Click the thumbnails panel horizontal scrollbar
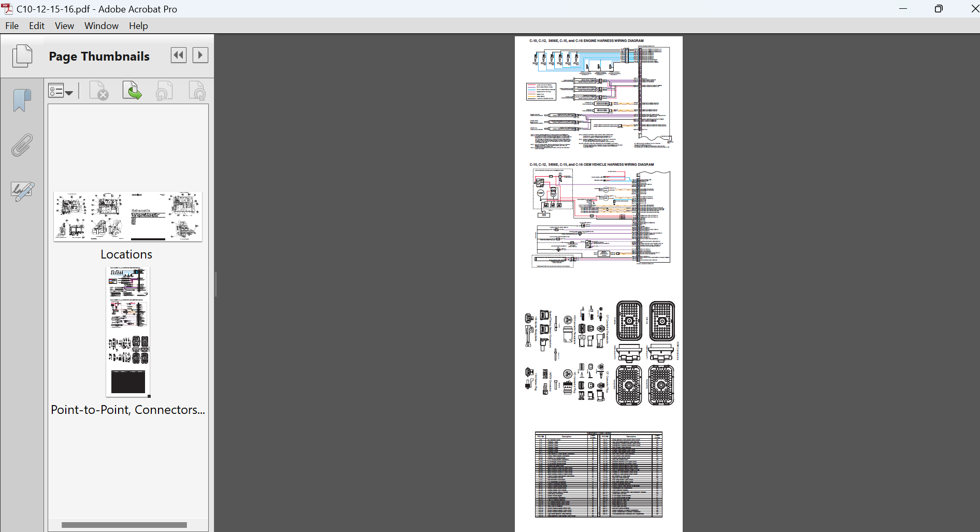 point(124,525)
